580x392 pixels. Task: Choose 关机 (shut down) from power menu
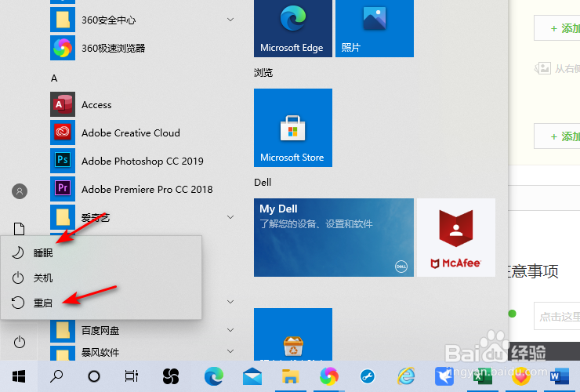[101, 278]
